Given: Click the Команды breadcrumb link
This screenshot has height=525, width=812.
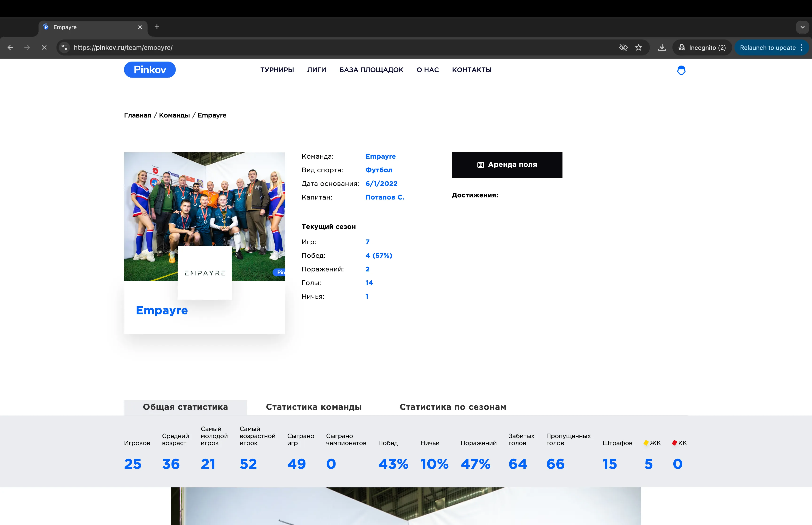Looking at the screenshot, I should click(174, 115).
